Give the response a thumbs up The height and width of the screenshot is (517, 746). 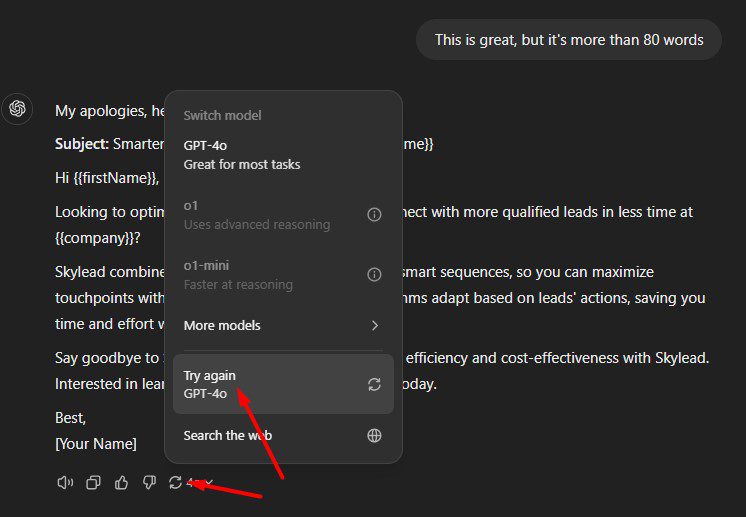click(121, 483)
